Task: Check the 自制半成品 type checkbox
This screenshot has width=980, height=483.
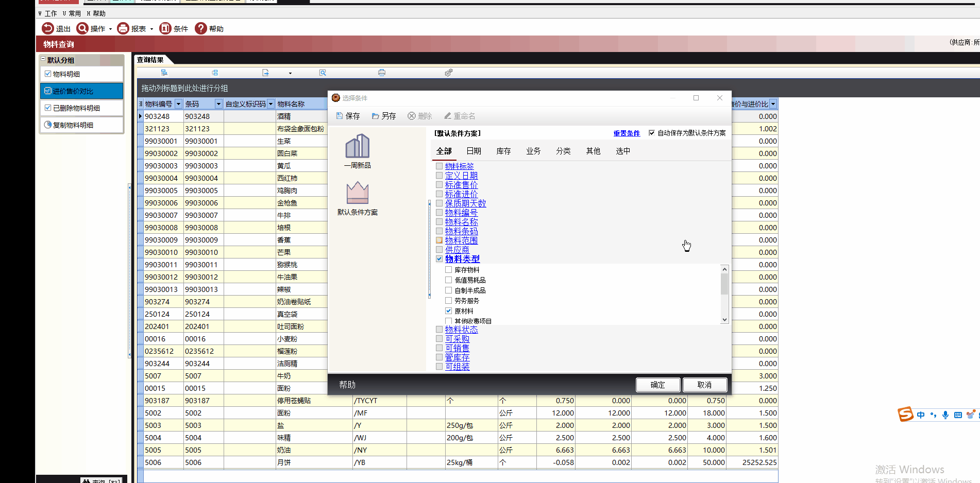Action: pos(448,290)
